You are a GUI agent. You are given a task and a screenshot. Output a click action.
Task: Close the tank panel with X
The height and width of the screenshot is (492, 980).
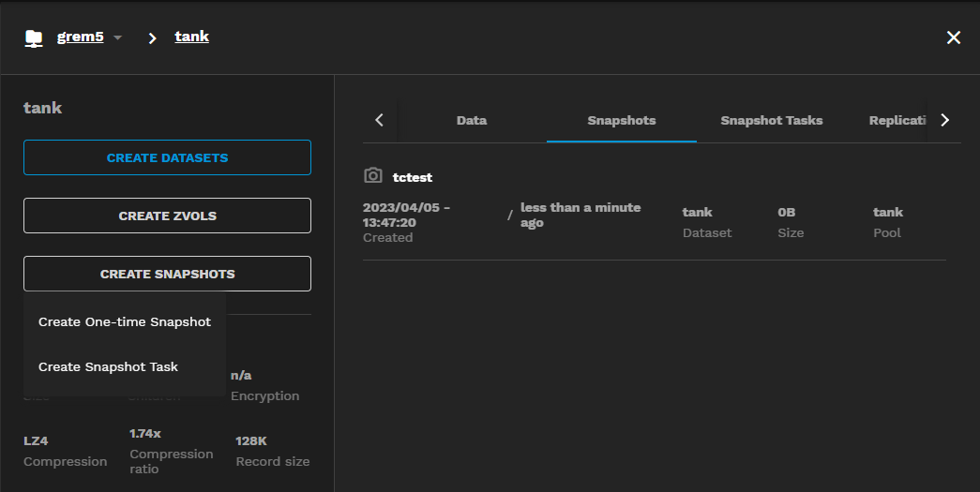(954, 37)
